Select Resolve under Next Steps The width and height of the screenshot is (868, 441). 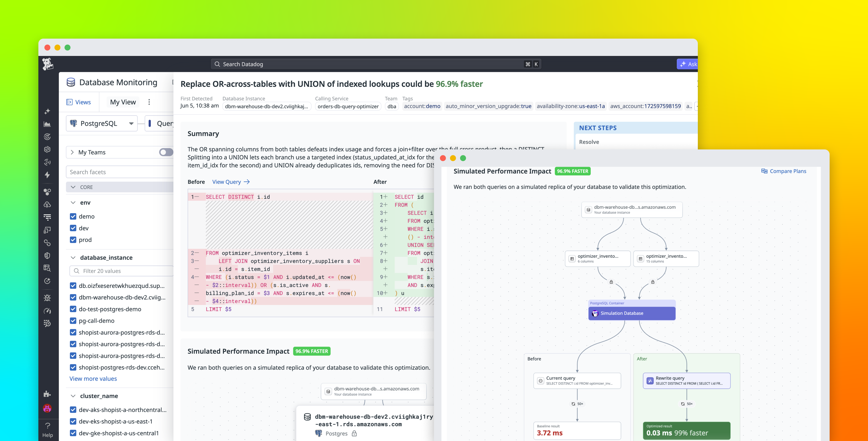pyautogui.click(x=589, y=142)
